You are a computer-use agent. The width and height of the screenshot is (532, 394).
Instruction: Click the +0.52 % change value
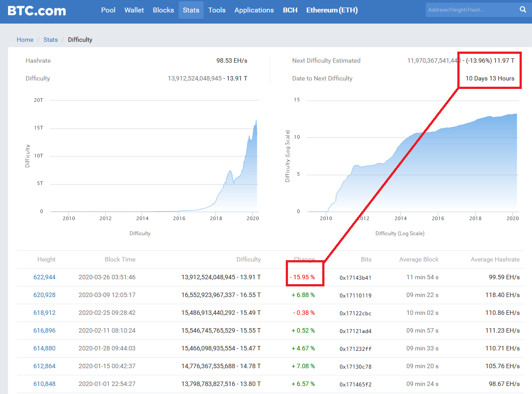(303, 330)
